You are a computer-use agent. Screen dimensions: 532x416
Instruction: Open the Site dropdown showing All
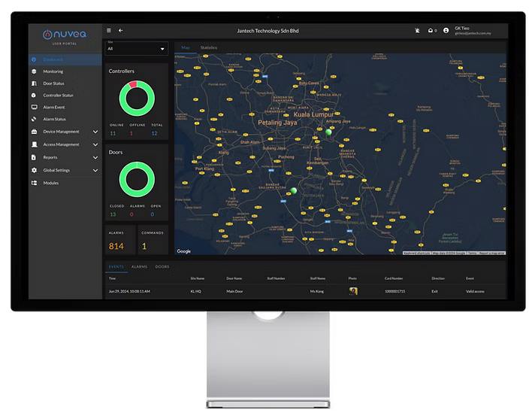point(137,49)
